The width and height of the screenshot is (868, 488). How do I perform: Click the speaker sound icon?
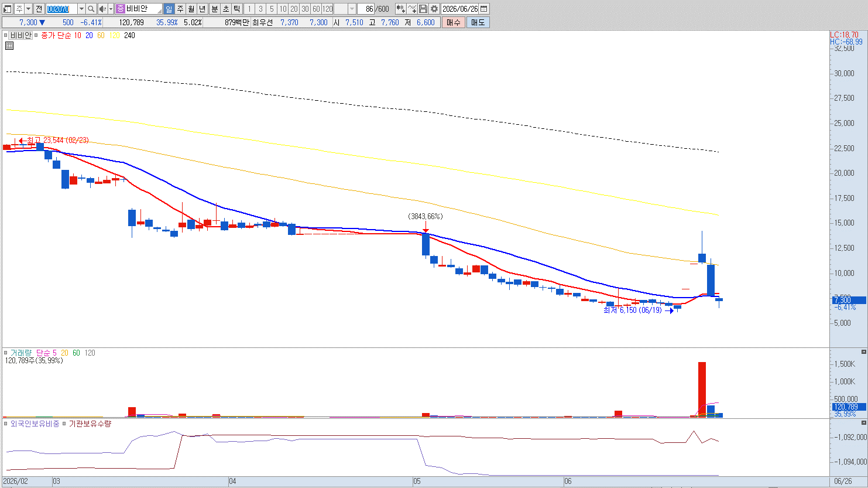(x=102, y=9)
